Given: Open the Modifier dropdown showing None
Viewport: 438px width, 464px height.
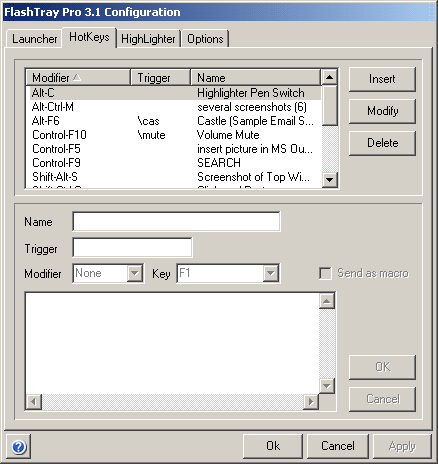Looking at the screenshot, I should [x=108, y=273].
